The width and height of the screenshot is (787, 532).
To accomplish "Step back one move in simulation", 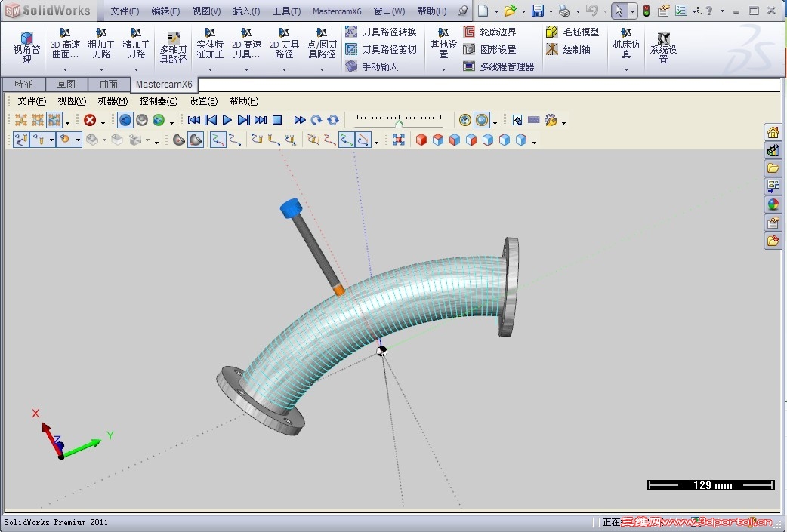I will [211, 120].
